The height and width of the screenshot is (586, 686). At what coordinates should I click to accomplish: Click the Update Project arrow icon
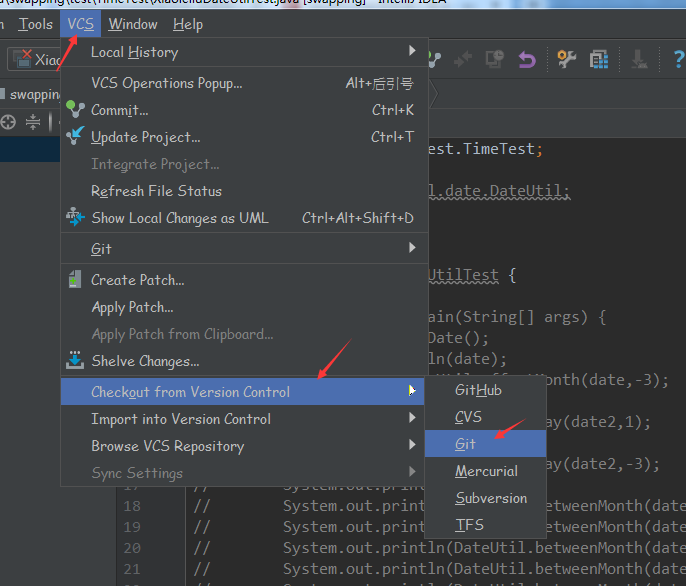tap(75, 136)
